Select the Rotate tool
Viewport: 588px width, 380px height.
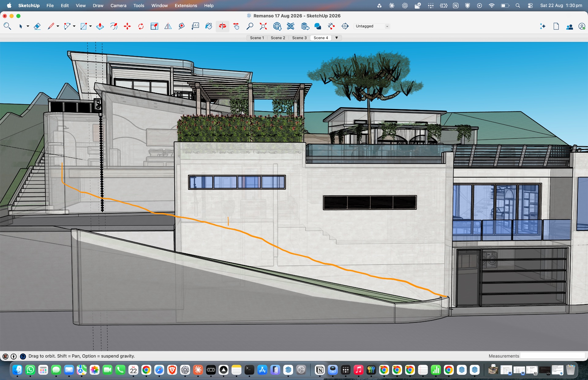pos(141,26)
